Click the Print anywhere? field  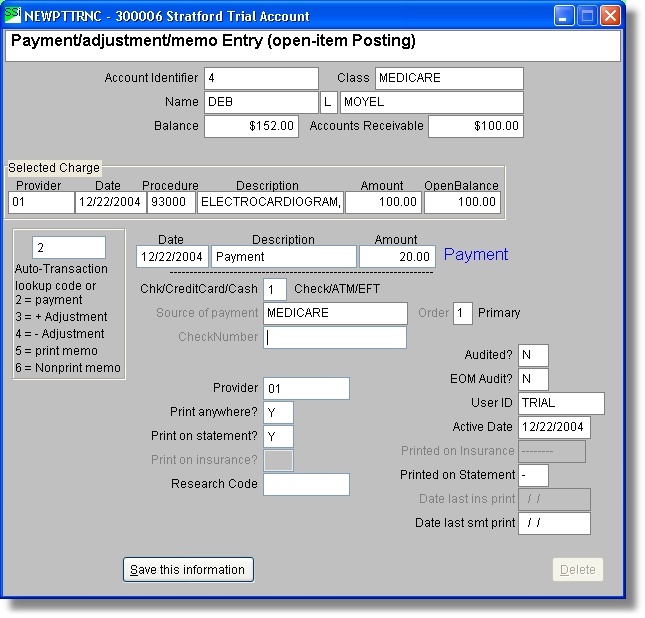278,412
